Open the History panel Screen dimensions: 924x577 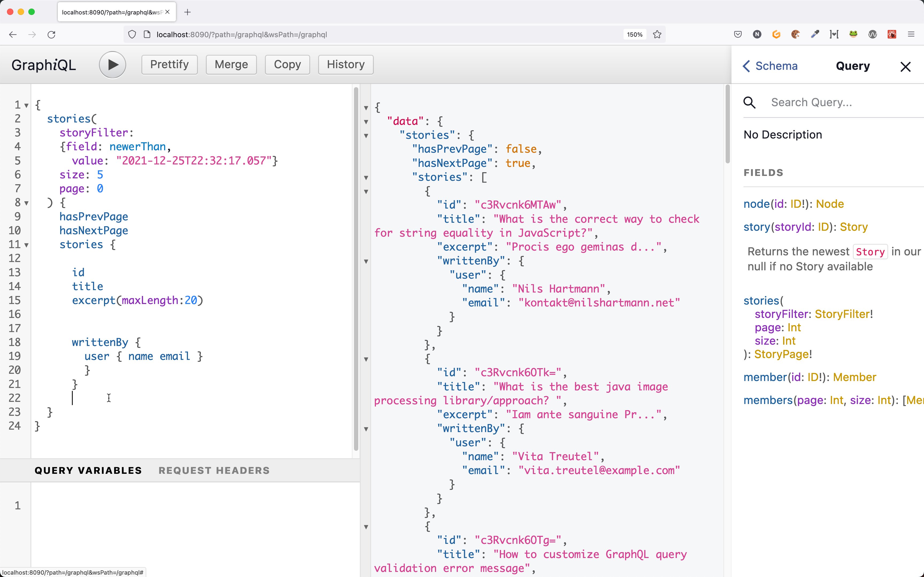345,64
